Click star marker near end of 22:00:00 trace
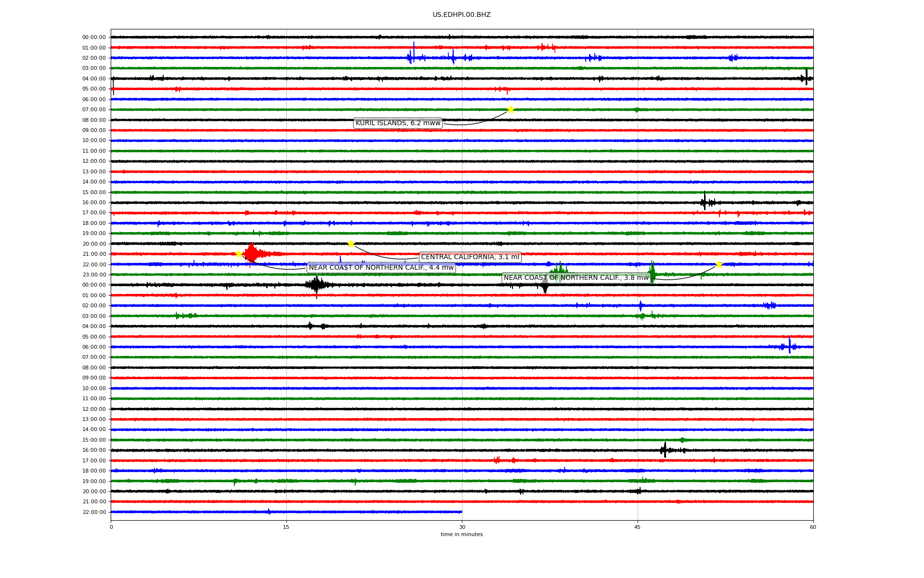This screenshot has width=924, height=578. [719, 264]
